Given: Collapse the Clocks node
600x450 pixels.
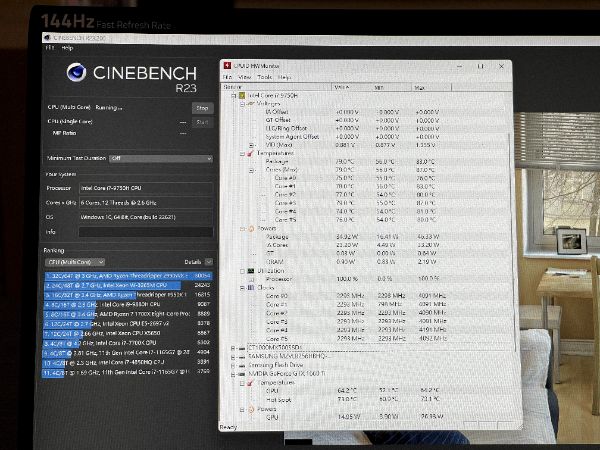Looking at the screenshot, I should (242, 288).
